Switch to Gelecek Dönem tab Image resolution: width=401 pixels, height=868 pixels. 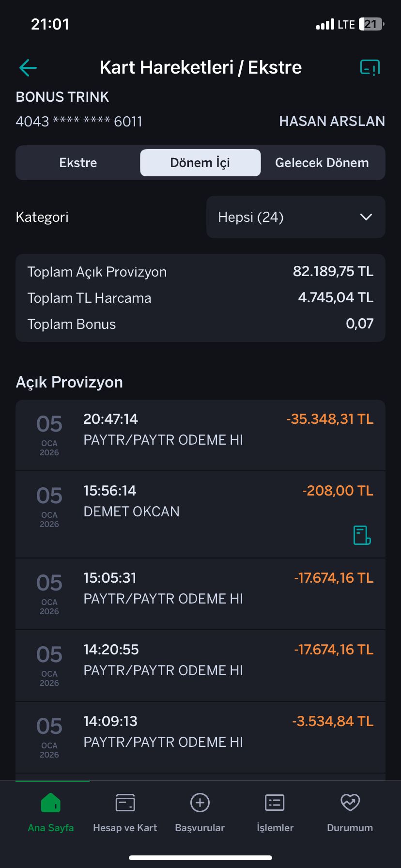[x=322, y=163]
